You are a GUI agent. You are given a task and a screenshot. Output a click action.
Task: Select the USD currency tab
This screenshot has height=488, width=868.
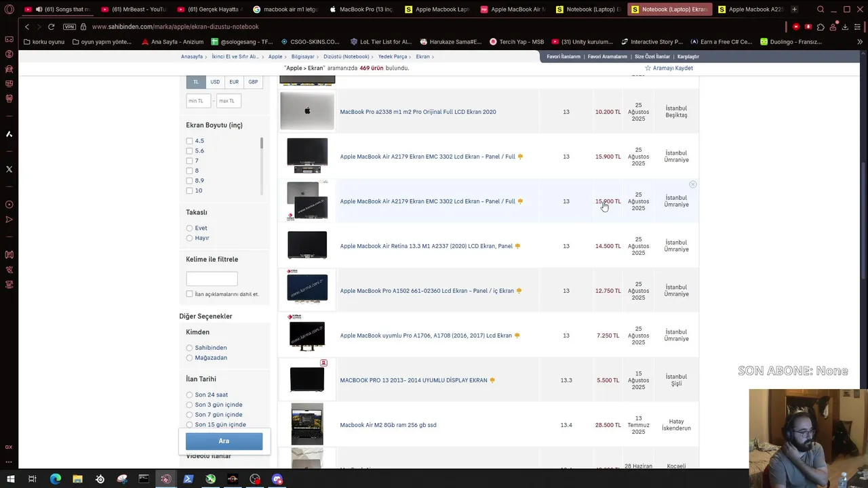(215, 82)
